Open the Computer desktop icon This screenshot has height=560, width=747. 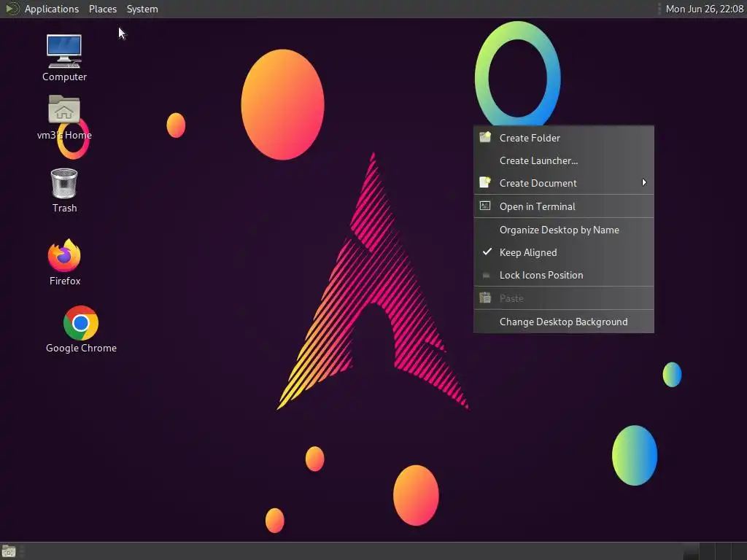pyautogui.click(x=64, y=52)
